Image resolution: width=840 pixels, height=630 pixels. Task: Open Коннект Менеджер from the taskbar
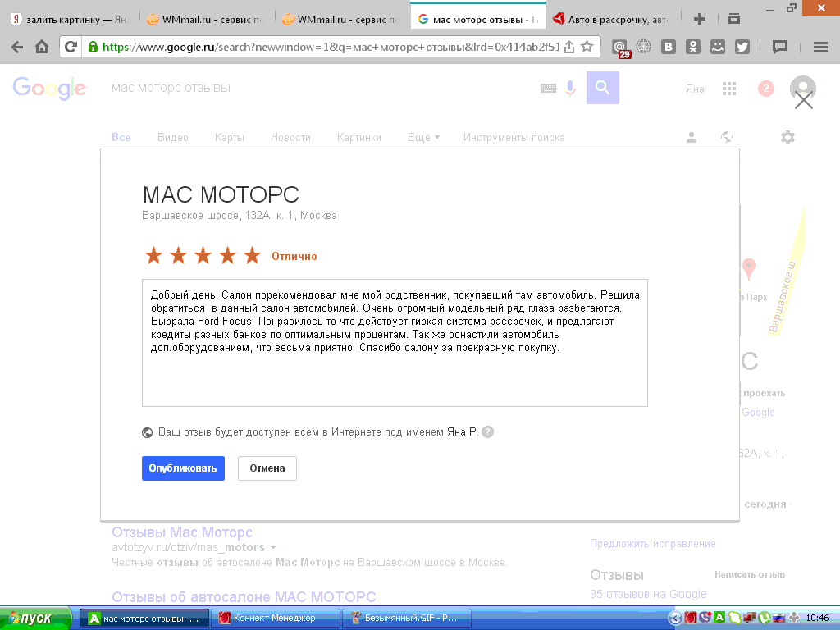(276, 619)
